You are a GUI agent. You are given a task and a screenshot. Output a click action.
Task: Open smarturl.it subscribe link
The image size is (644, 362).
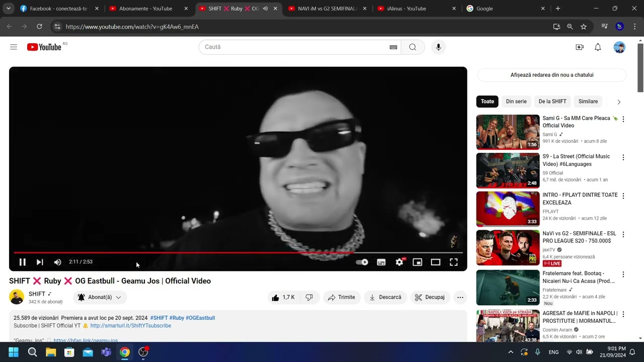pyautogui.click(x=131, y=326)
